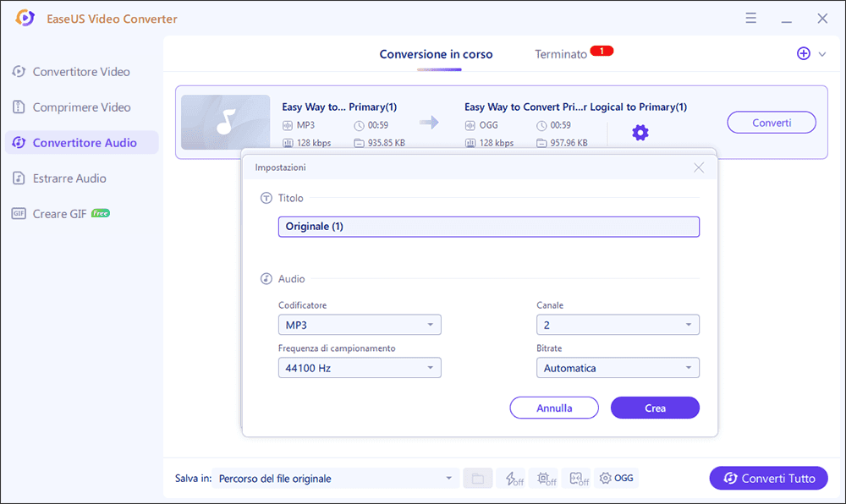Open the Frequenza di campionamento dropdown
This screenshot has width=846, height=504.
pyautogui.click(x=360, y=368)
